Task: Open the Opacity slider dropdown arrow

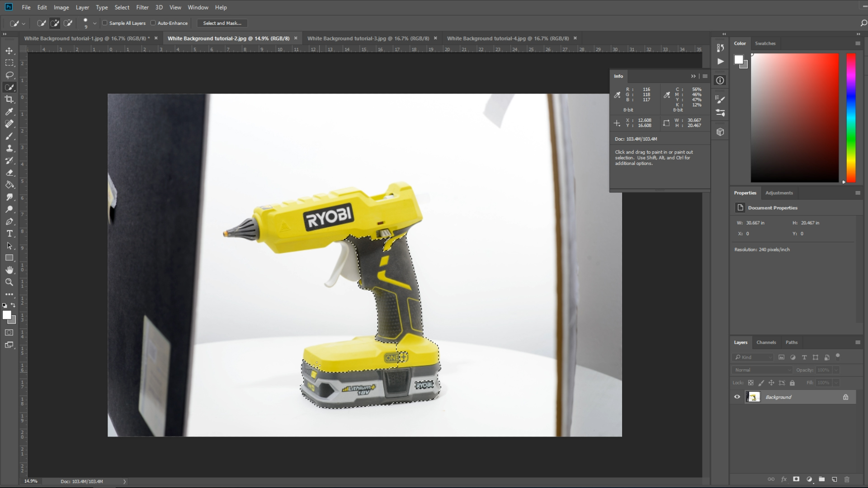Action: click(x=836, y=370)
